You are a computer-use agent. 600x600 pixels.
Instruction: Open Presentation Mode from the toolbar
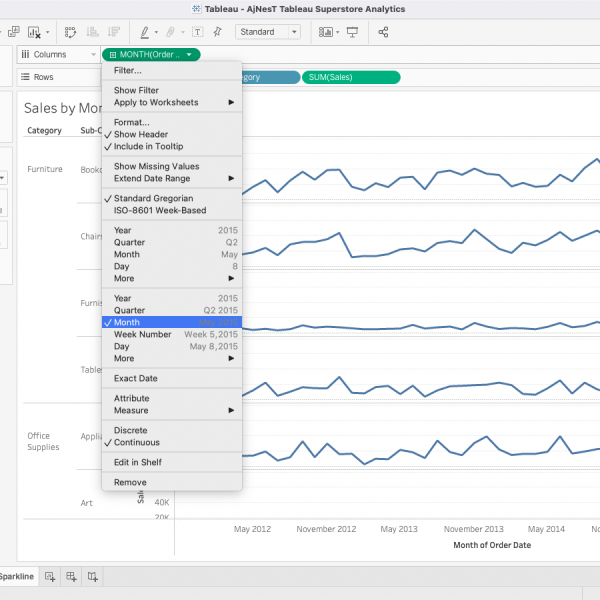[352, 32]
